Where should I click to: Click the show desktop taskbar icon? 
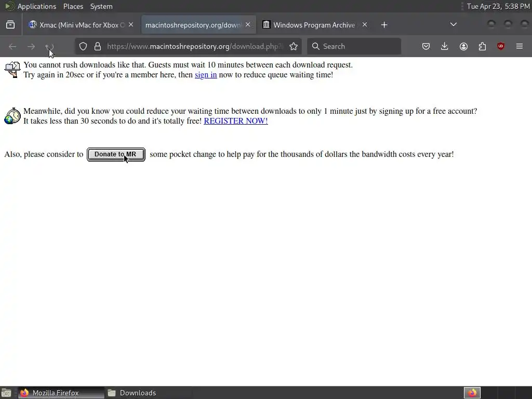click(x=6, y=393)
